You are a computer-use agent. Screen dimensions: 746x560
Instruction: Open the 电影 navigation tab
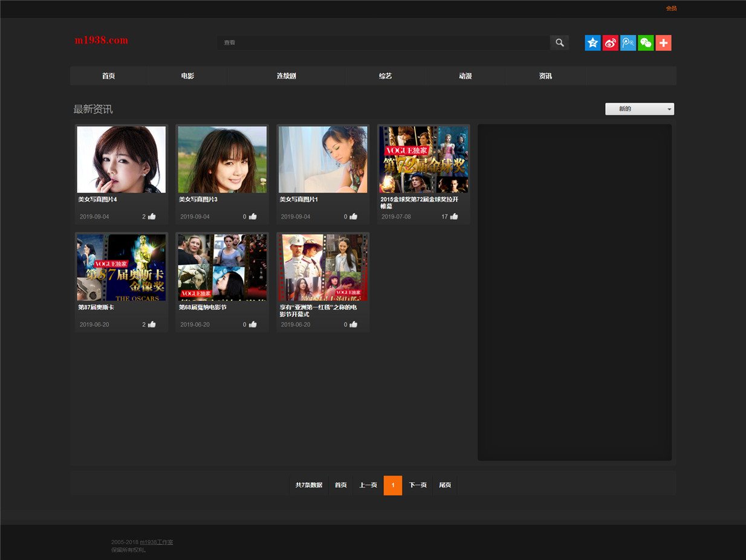tap(187, 76)
